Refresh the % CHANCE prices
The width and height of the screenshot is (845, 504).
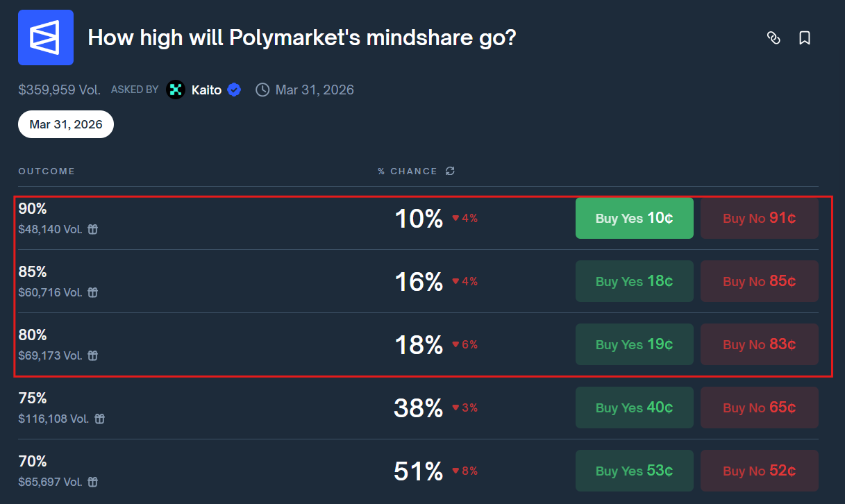pos(449,171)
